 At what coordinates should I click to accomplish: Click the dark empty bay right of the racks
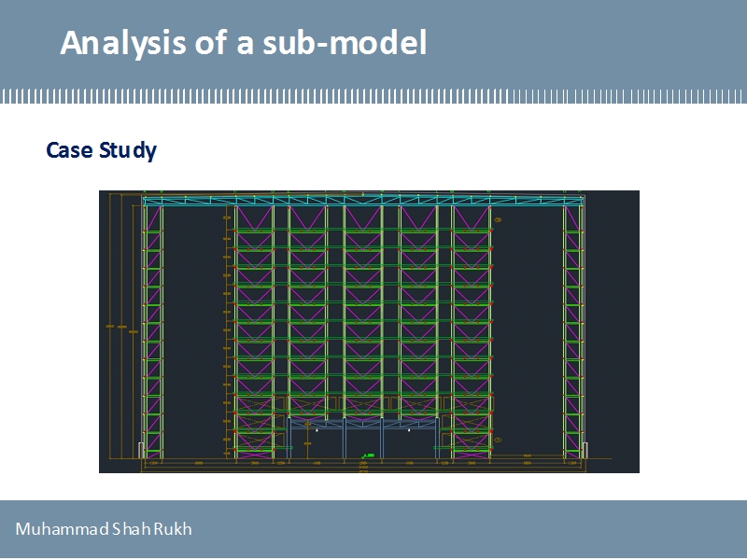point(528,327)
